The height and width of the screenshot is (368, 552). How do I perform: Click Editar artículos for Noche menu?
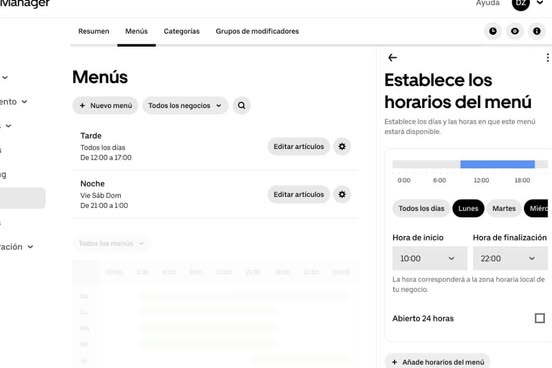pos(299,194)
